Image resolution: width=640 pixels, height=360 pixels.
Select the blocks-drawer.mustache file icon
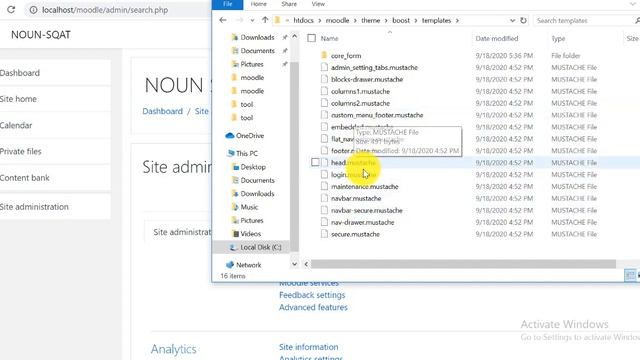pos(324,79)
